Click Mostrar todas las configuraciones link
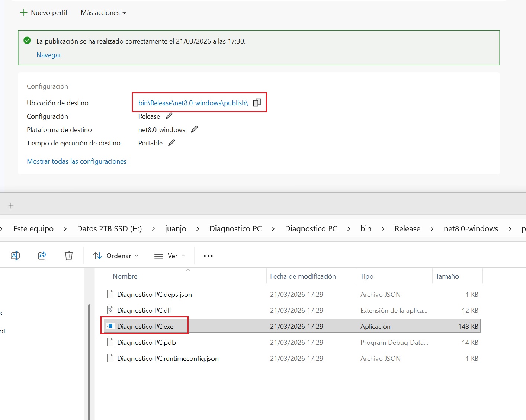 [x=77, y=161]
